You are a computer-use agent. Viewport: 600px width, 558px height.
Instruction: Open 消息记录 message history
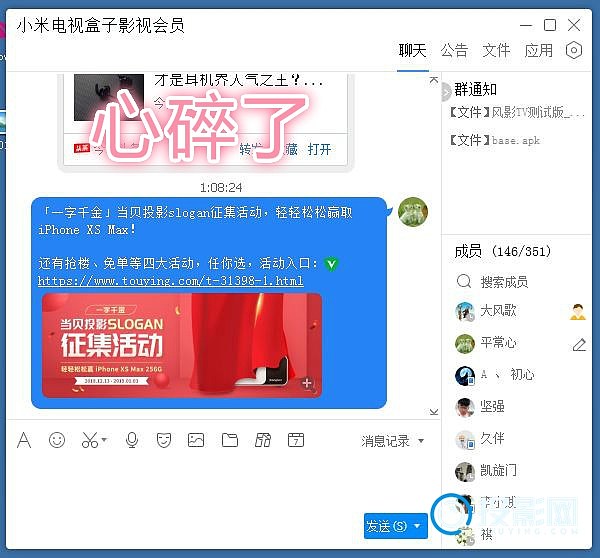click(x=385, y=441)
